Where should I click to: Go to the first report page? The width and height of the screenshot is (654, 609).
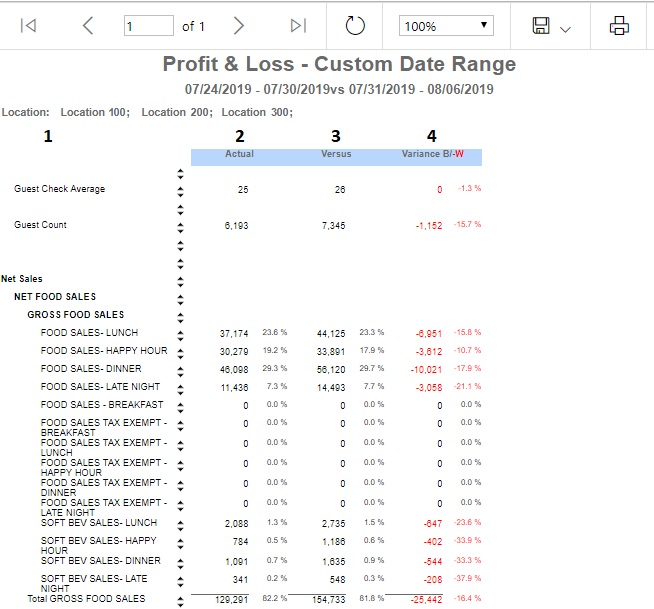click(x=28, y=26)
